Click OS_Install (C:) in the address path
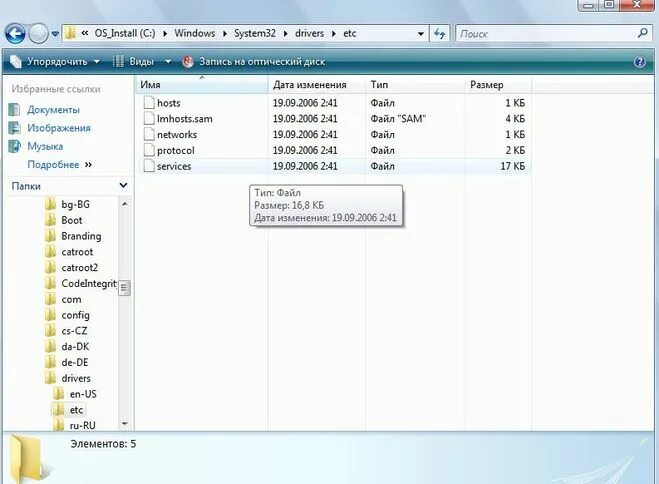 (x=125, y=33)
